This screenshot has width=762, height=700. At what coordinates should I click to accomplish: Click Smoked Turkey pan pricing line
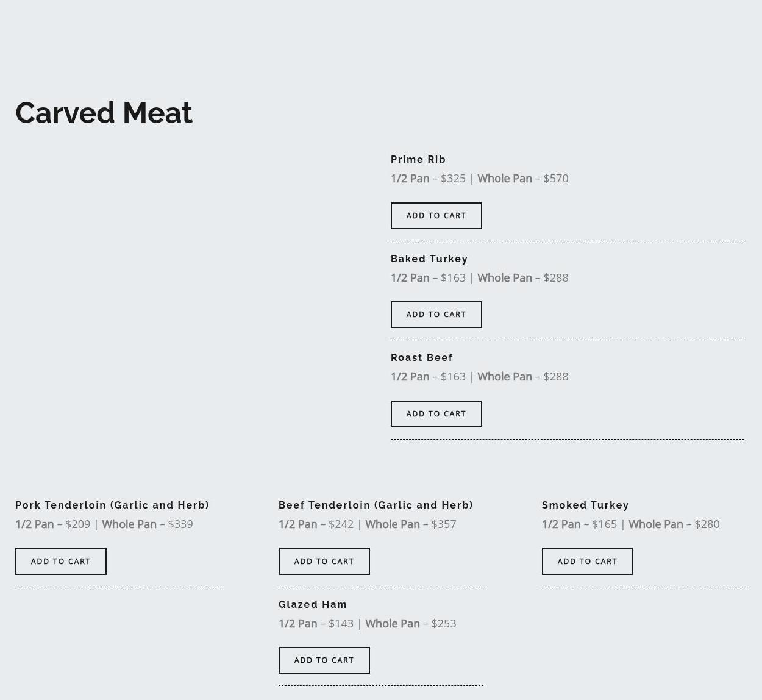pyautogui.click(x=630, y=524)
